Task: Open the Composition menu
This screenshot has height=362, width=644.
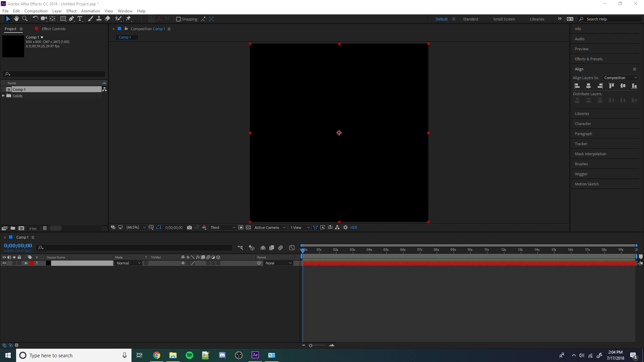Action: pos(36,11)
